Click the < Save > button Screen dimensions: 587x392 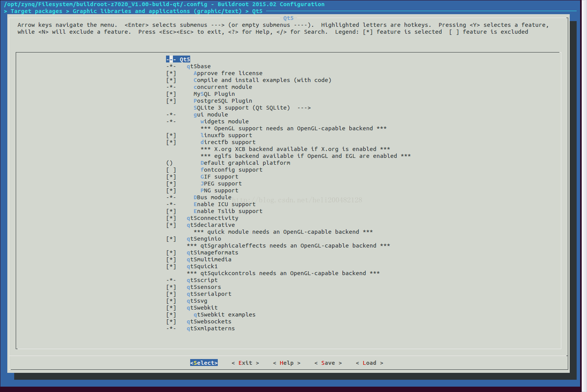[x=328, y=363]
